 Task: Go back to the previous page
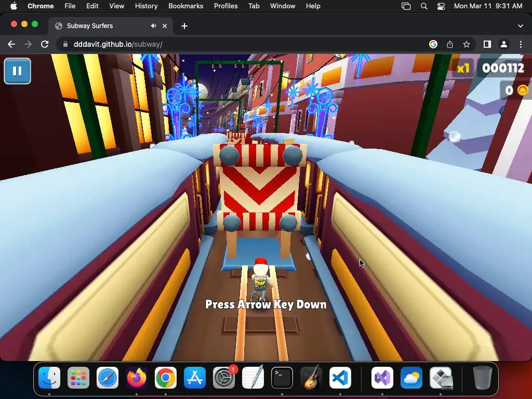11,44
